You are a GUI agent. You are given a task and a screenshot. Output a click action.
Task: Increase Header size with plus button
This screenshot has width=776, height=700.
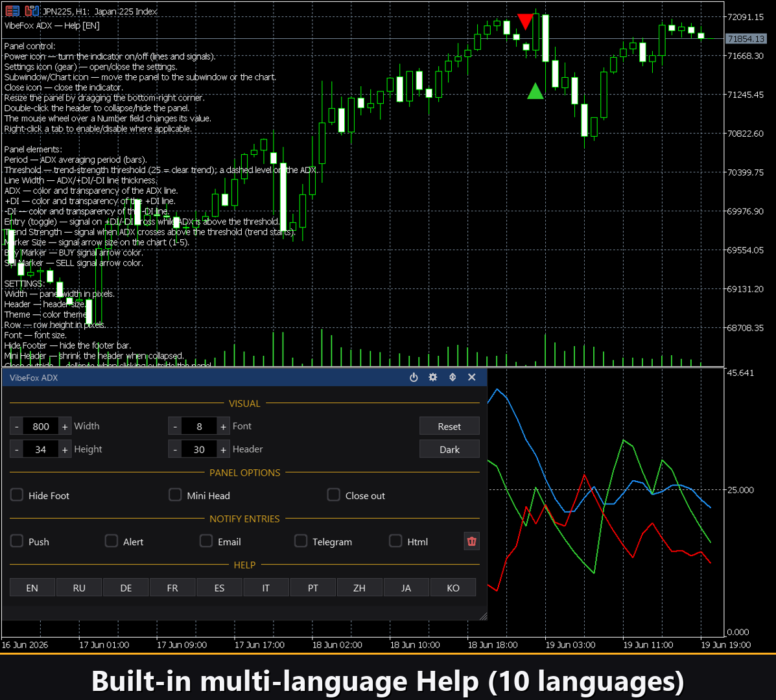pos(223,449)
